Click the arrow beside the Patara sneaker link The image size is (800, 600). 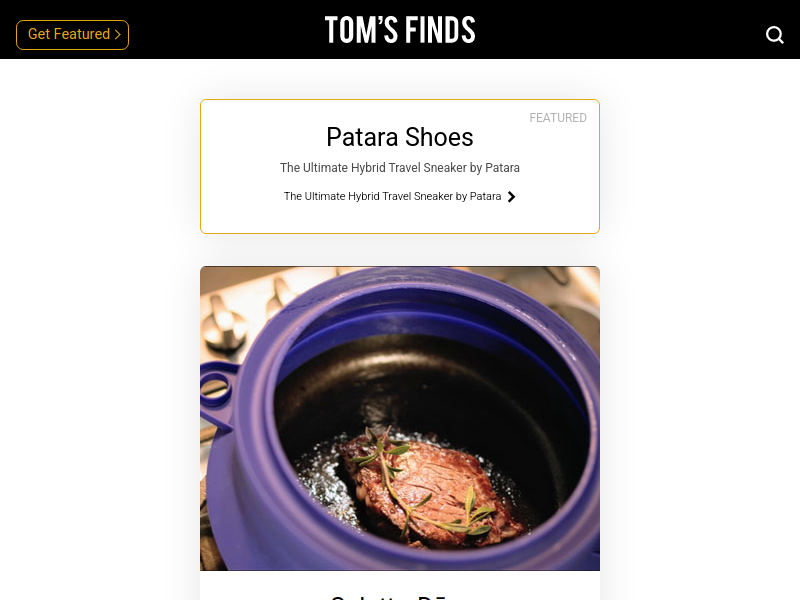pos(511,197)
